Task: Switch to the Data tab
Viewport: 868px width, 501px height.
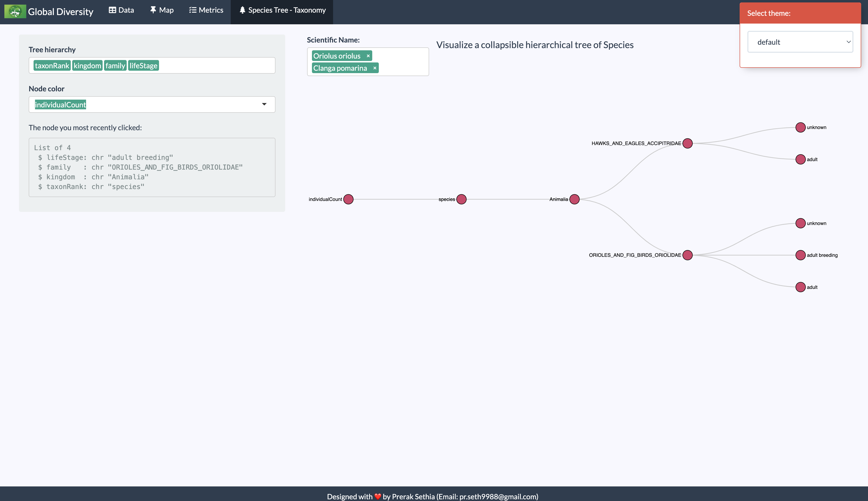Action: pos(122,10)
